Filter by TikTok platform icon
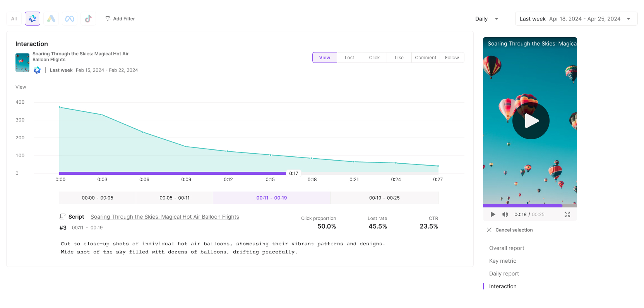This screenshot has width=644, height=308. tap(88, 19)
